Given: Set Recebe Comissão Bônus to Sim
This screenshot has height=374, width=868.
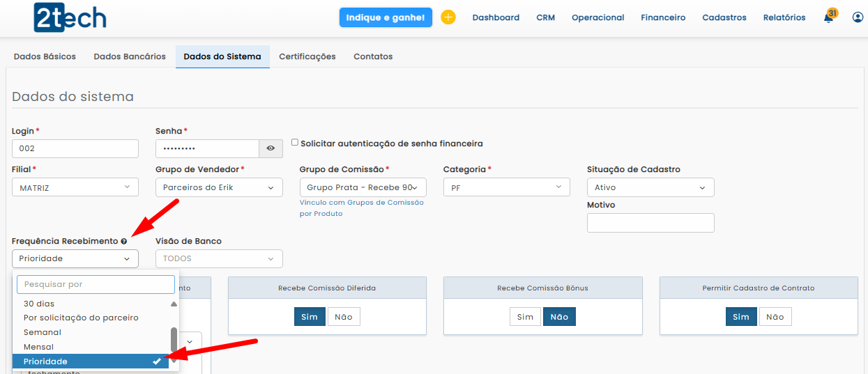Looking at the screenshot, I should pyautogui.click(x=525, y=317).
